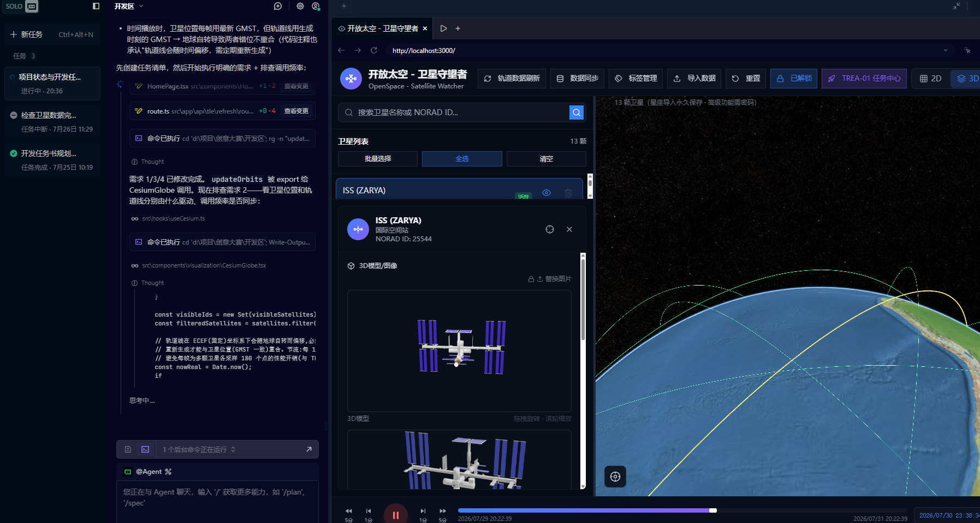Create a new task with 新任务
The width and height of the screenshot is (980, 523).
pyautogui.click(x=52, y=34)
